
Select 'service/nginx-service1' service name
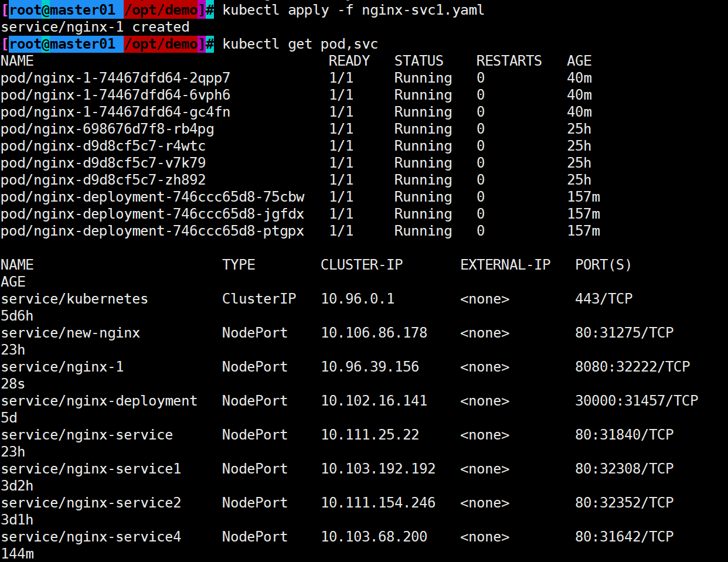pyautogui.click(x=91, y=469)
